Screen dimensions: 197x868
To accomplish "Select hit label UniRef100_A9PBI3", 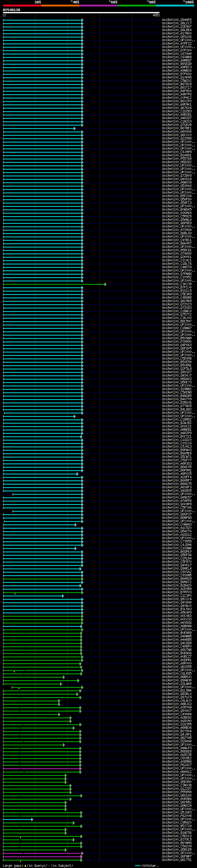I will [x=177, y=67].
